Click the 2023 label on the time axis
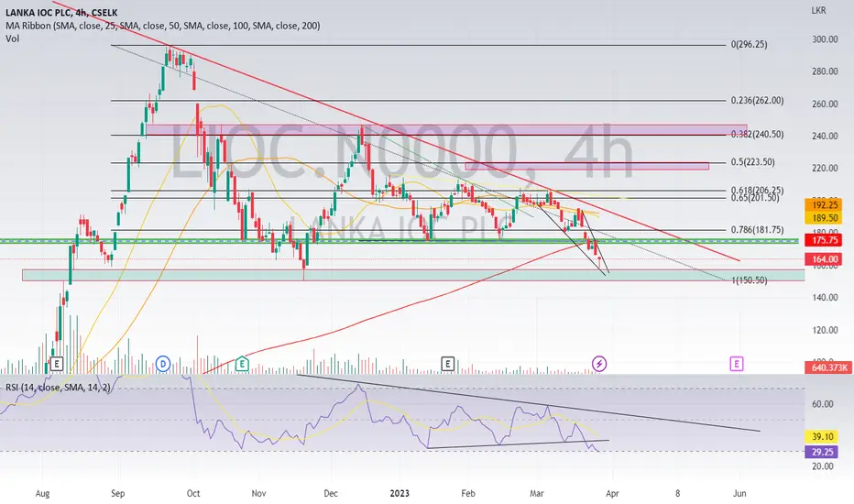This screenshot has width=854, height=504. pyautogui.click(x=400, y=494)
